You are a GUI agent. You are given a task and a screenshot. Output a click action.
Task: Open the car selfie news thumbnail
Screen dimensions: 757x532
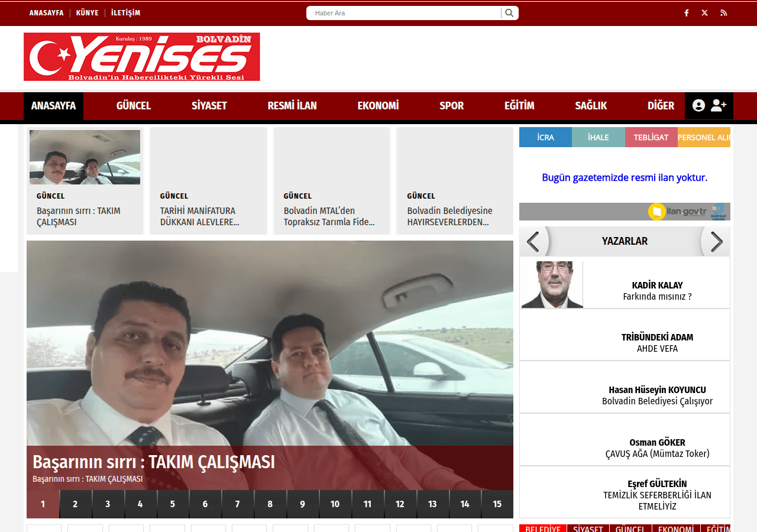tap(85, 157)
